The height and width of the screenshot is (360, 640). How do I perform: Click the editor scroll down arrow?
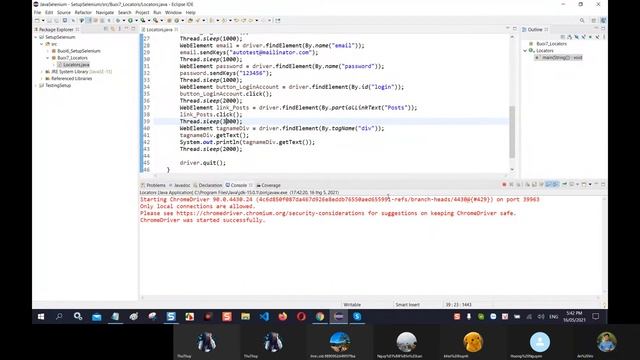512,169
